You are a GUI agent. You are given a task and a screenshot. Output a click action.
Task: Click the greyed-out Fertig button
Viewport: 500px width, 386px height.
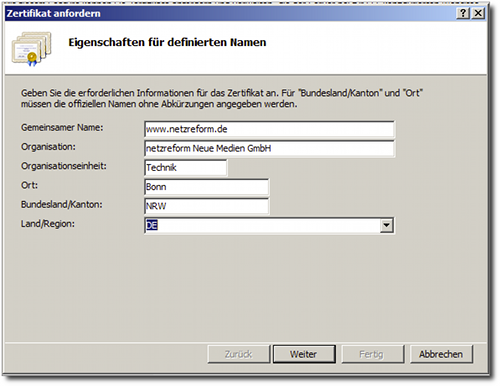(372, 354)
